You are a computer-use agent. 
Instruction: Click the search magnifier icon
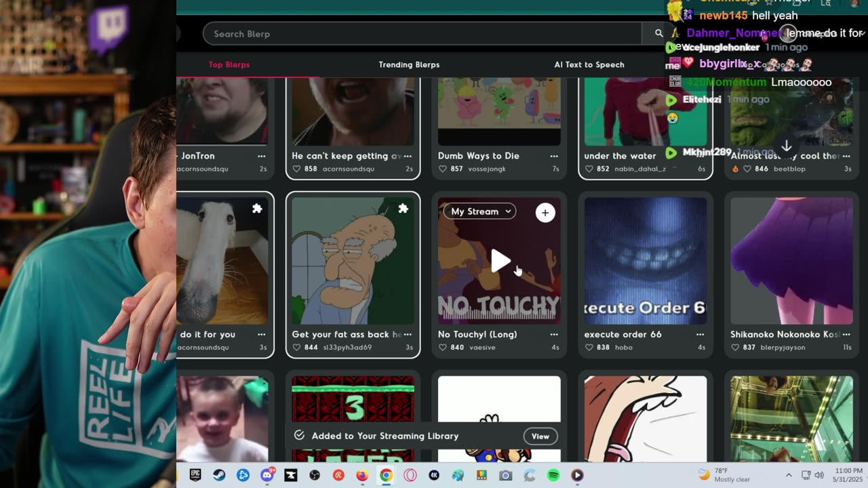point(658,33)
